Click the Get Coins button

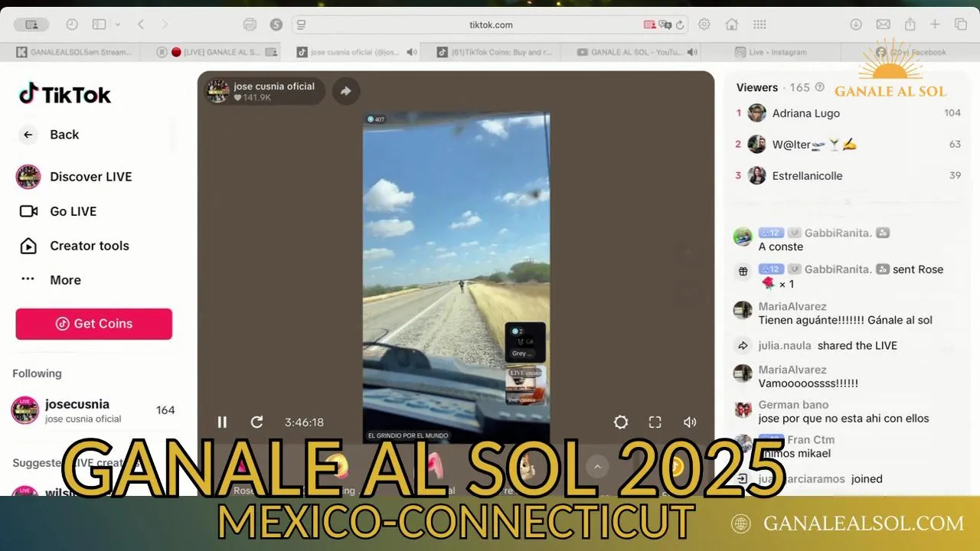(x=94, y=324)
